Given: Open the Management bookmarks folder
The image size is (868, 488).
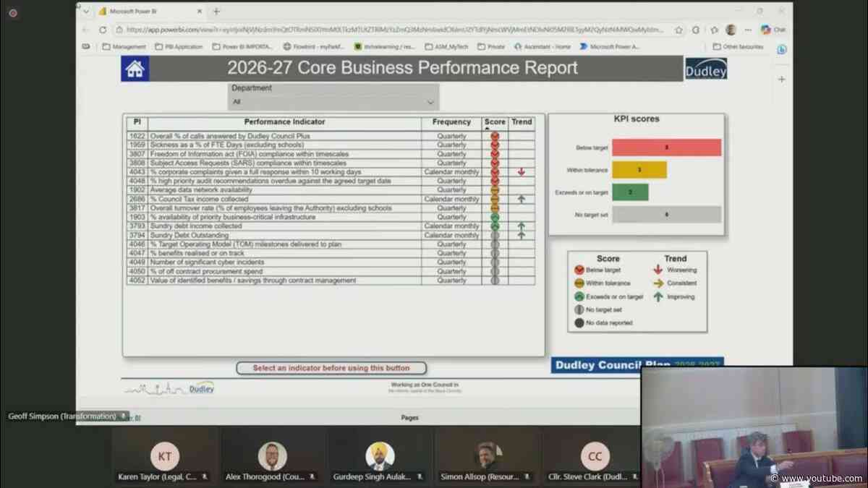Looking at the screenshot, I should pyautogui.click(x=124, y=46).
